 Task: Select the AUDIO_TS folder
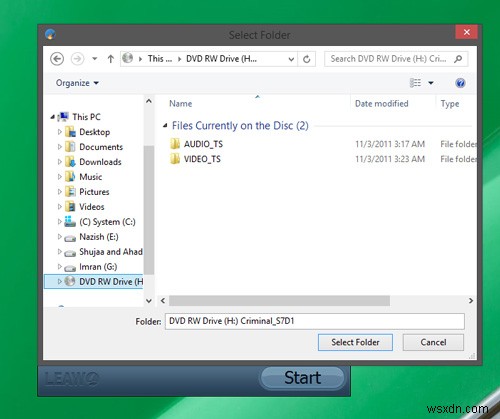203,144
